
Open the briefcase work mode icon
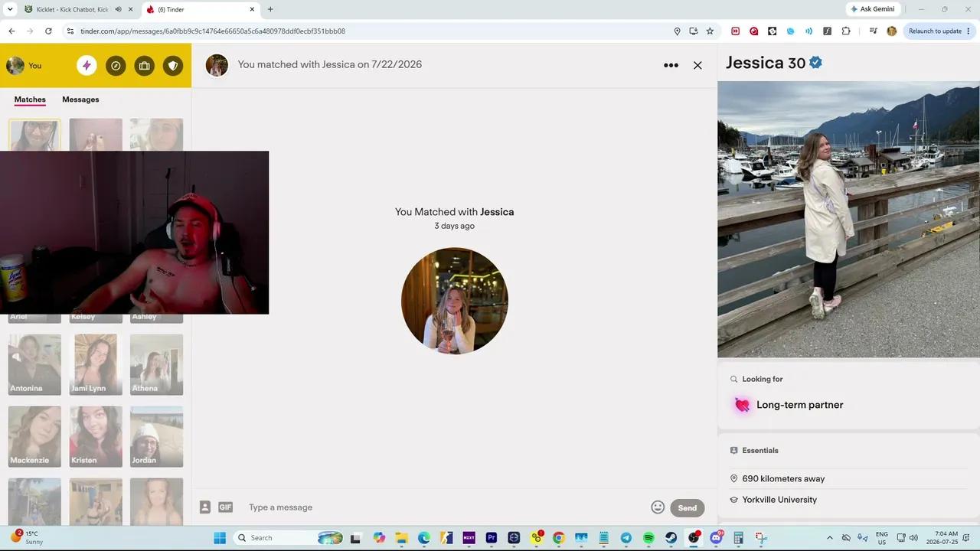(144, 66)
